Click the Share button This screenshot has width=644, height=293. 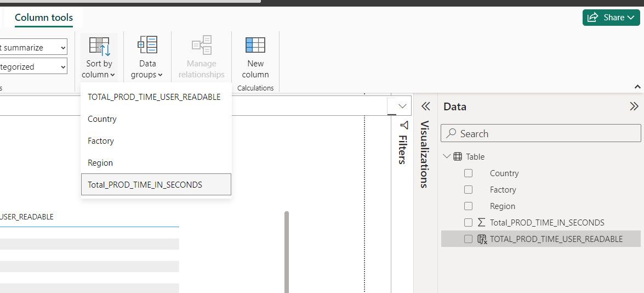click(x=611, y=18)
